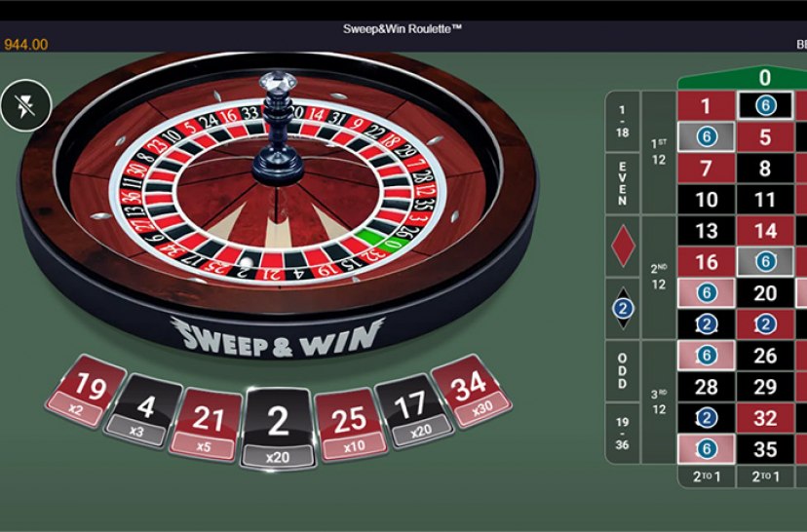Choose the 1st 12 dozen bet
The image size is (807, 532).
(x=659, y=152)
